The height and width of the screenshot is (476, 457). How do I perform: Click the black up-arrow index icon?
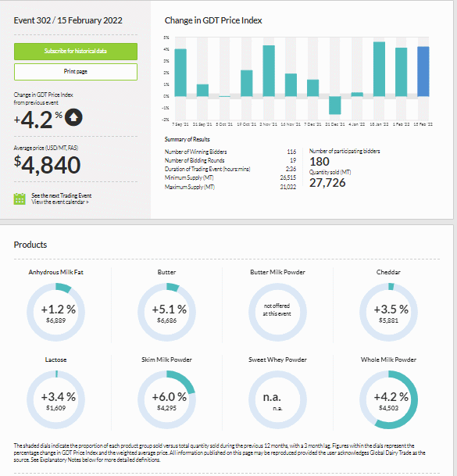click(x=73, y=117)
